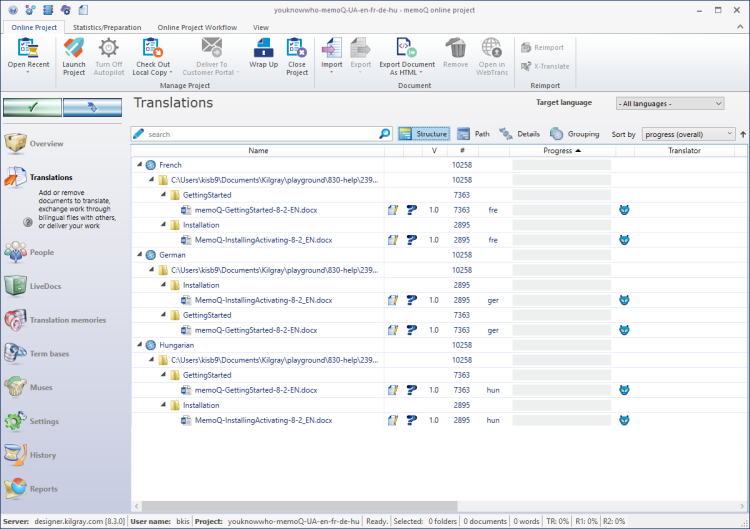Image resolution: width=750 pixels, height=529 pixels.
Task: Toggle the Grouping view option
Action: coord(574,134)
